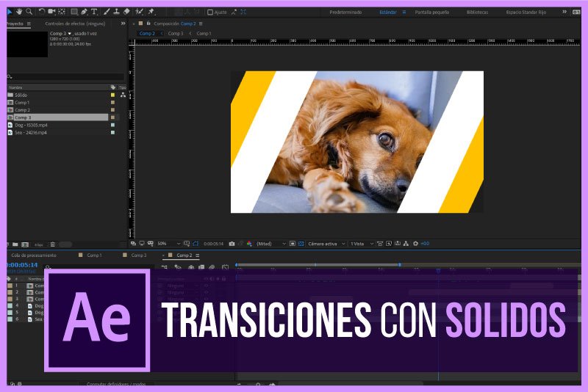Select the Rotation tool
Screen dimensions: 588x392
[42, 12]
